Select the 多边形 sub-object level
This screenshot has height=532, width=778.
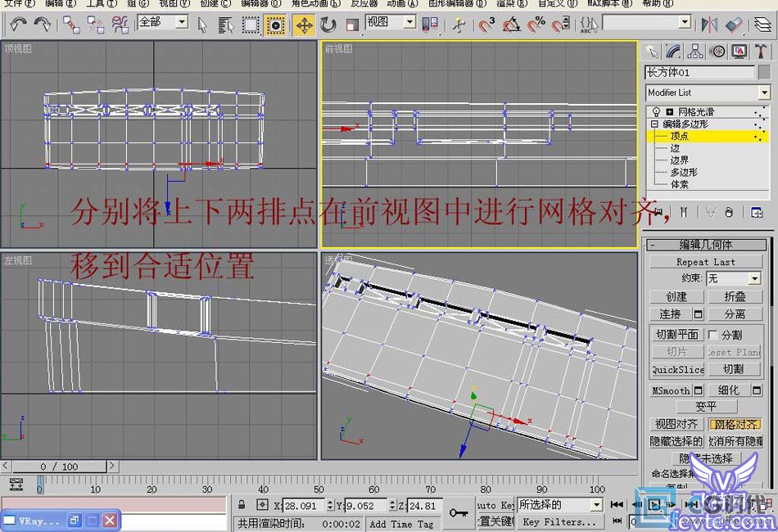(x=684, y=172)
